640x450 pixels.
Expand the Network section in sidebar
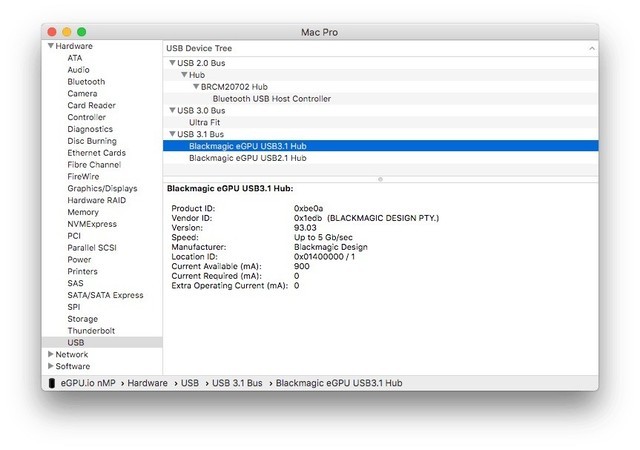pyautogui.click(x=50, y=354)
